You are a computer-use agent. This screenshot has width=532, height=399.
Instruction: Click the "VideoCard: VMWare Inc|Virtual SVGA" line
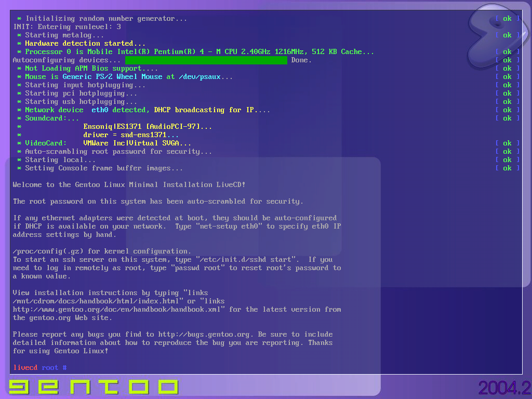[x=104, y=143]
